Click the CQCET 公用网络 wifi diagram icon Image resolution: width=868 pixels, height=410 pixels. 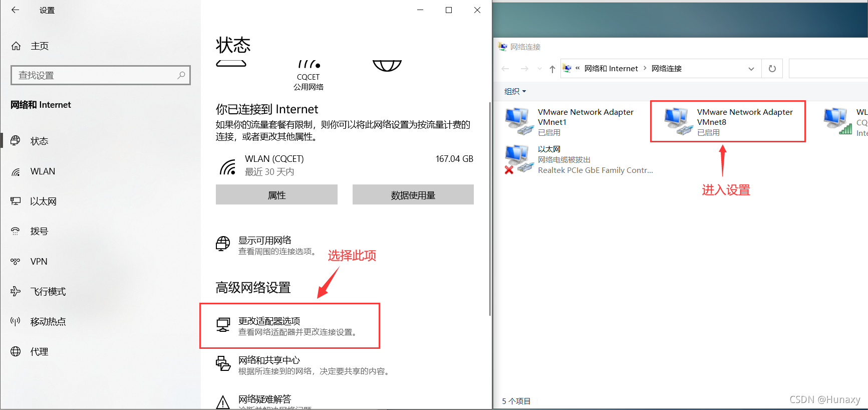pos(309,65)
